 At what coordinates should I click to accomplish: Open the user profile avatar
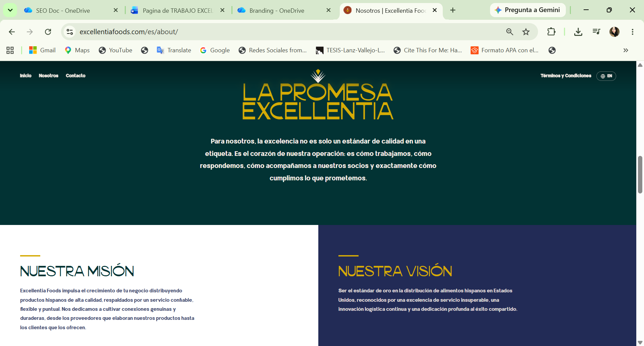(x=614, y=32)
